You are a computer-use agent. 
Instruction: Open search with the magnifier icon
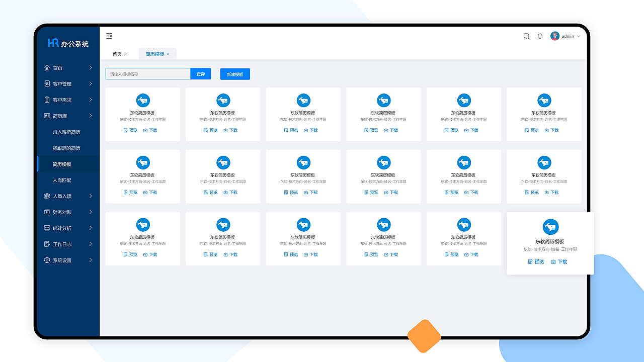click(x=526, y=36)
